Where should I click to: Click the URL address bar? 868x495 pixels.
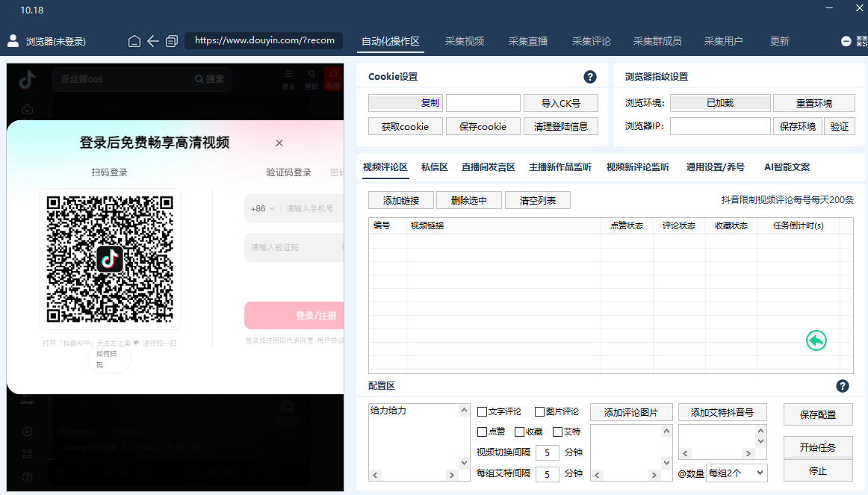coord(264,40)
